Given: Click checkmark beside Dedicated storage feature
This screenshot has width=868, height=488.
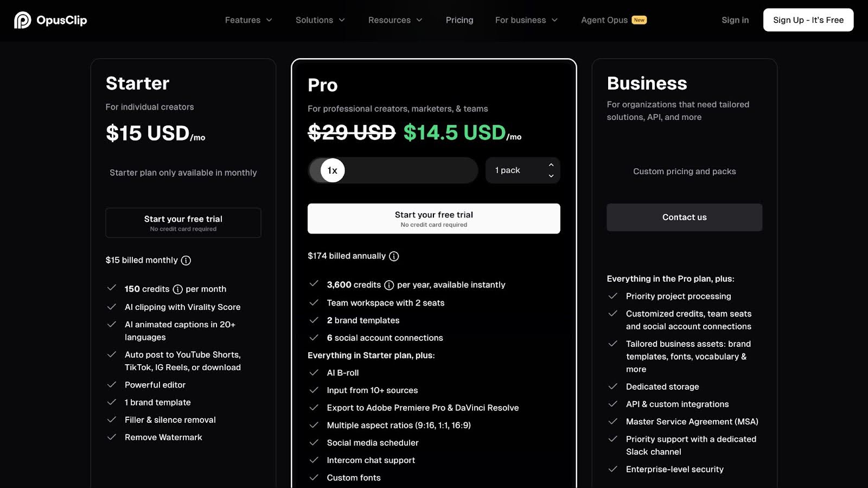Looking at the screenshot, I should [613, 386].
